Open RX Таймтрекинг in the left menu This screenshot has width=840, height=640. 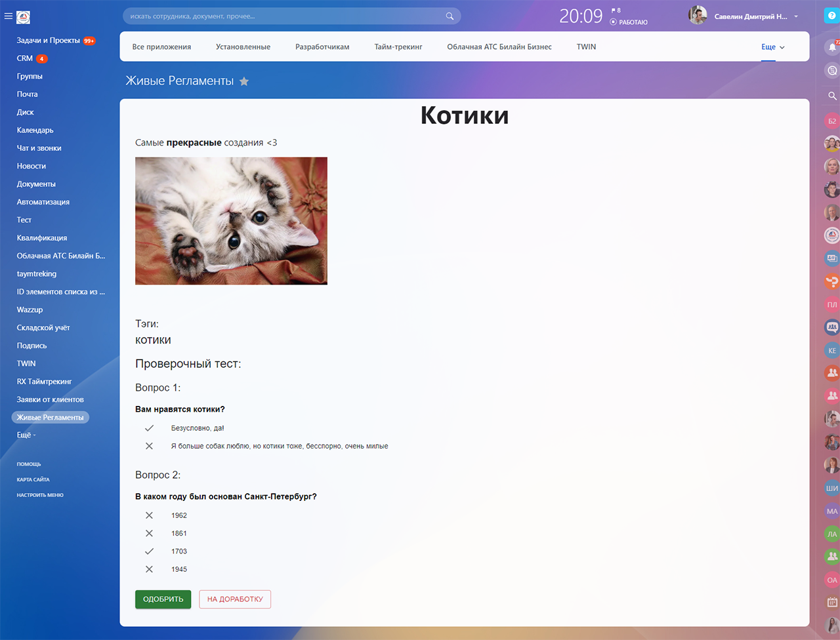tap(45, 382)
